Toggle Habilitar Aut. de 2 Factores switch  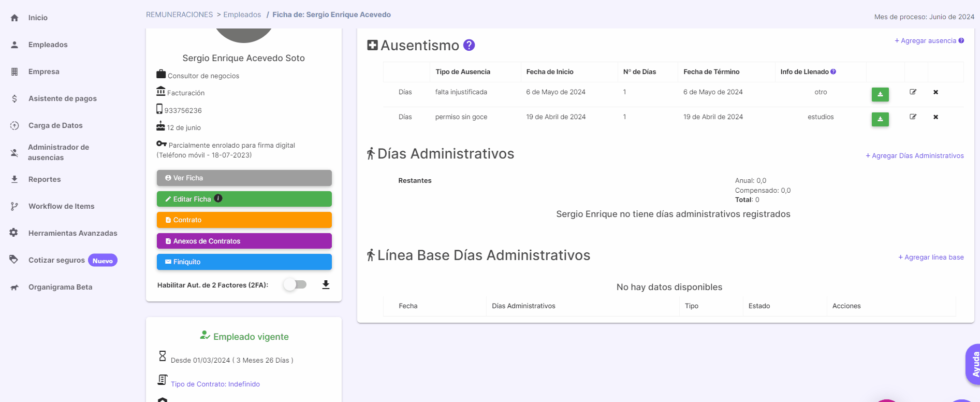(295, 284)
